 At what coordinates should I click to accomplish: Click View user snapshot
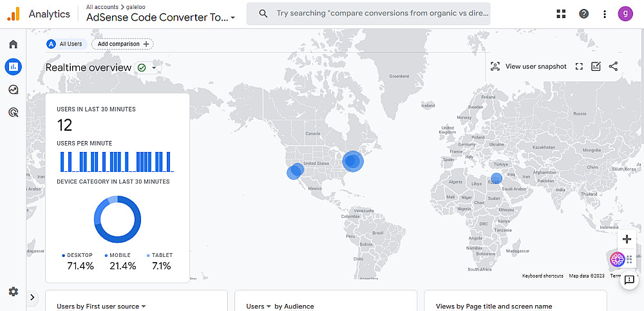529,66
